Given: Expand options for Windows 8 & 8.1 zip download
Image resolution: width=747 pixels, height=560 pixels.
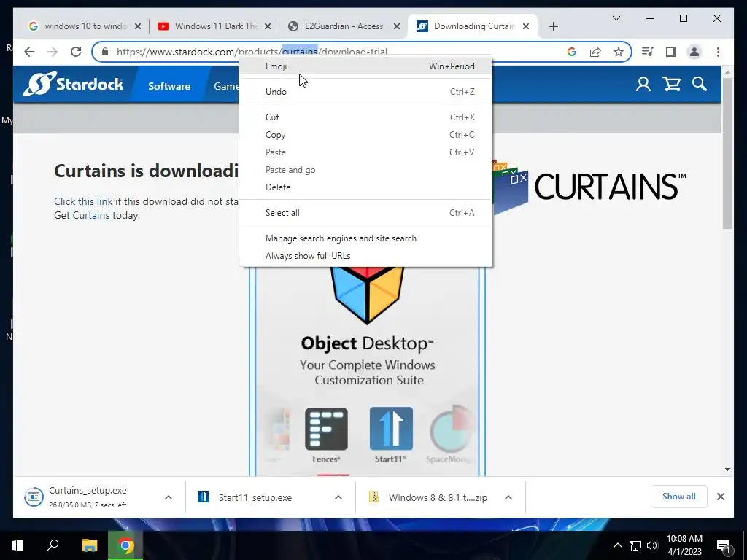Looking at the screenshot, I should pyautogui.click(x=508, y=497).
